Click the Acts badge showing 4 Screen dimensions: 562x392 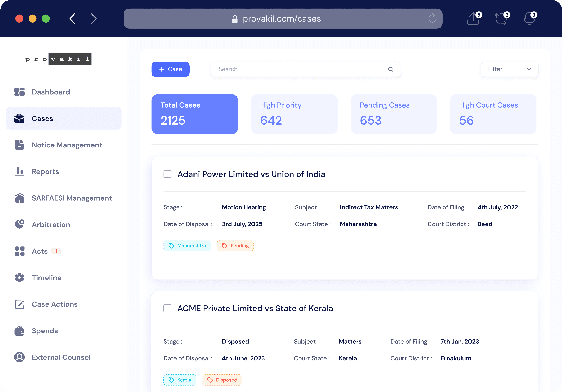click(56, 251)
